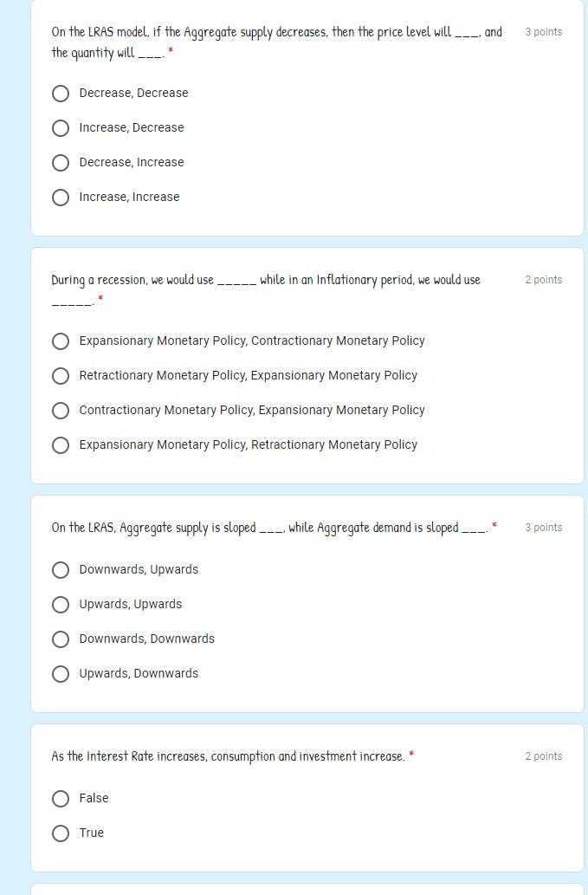Mark the interest rate statement as True

tap(61, 833)
